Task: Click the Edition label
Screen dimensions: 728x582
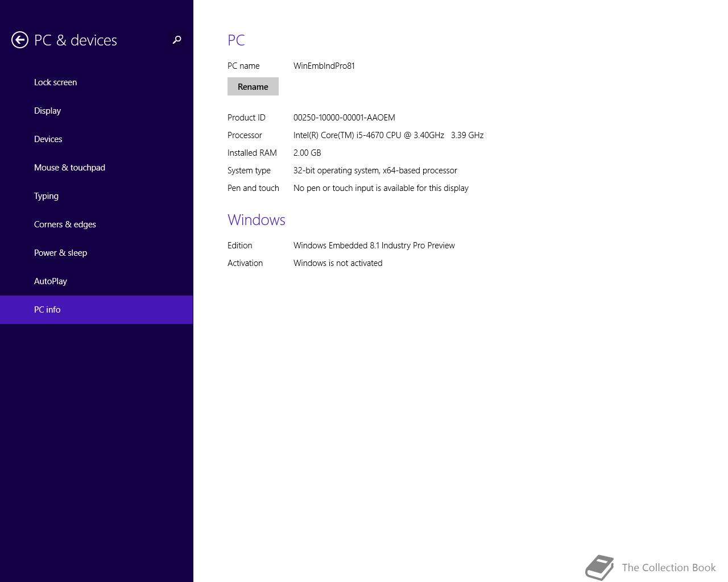Action: tap(239, 246)
